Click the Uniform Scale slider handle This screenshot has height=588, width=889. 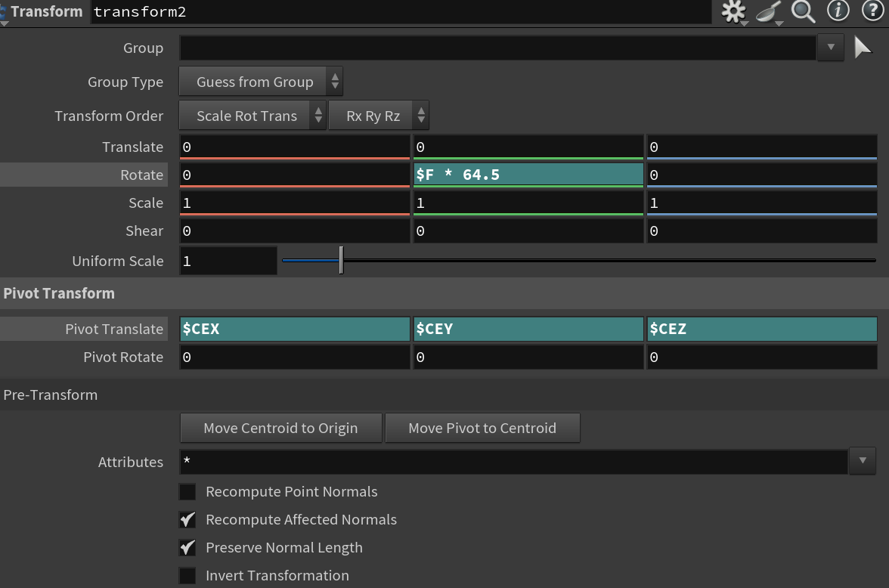tap(341, 261)
